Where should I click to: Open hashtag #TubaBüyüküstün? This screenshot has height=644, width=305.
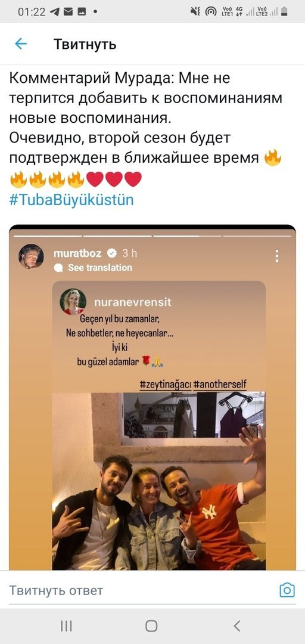coord(71,200)
